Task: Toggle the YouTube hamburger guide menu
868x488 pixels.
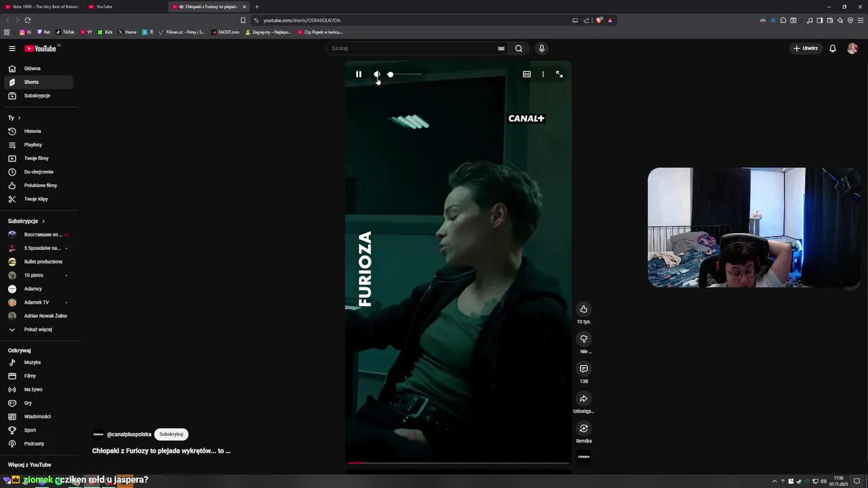Action: 12,48
